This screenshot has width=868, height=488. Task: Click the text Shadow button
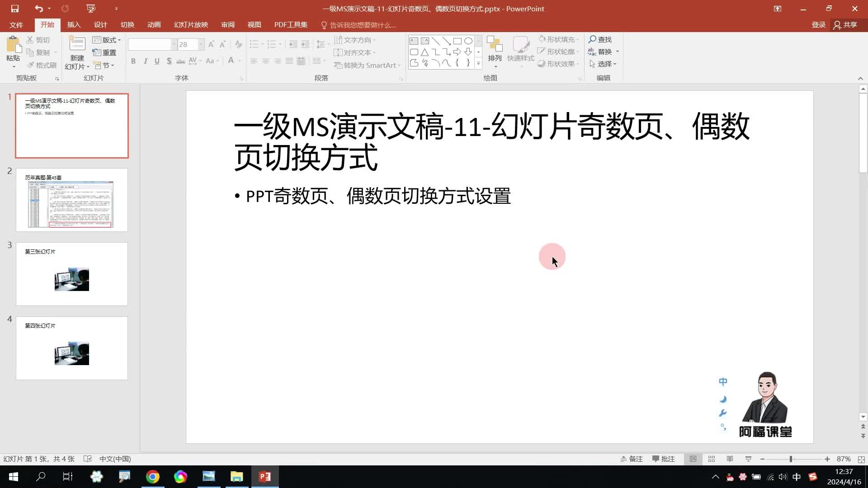[x=169, y=61]
